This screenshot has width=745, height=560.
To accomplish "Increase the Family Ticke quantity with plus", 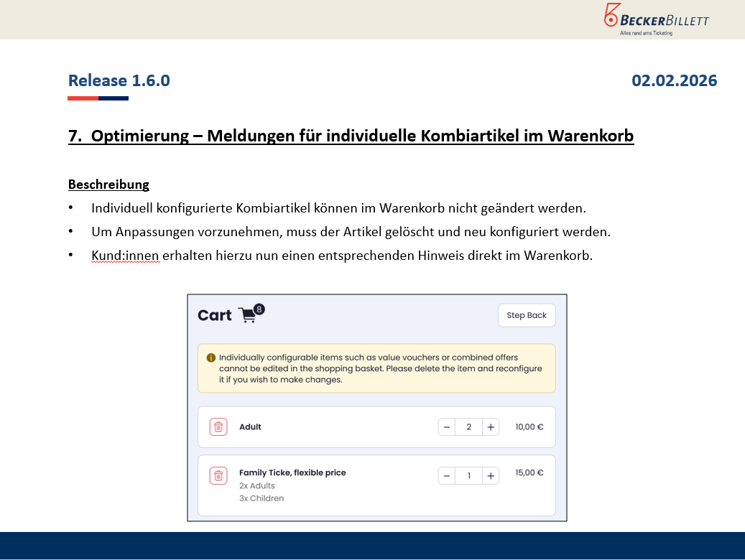I will [x=491, y=475].
